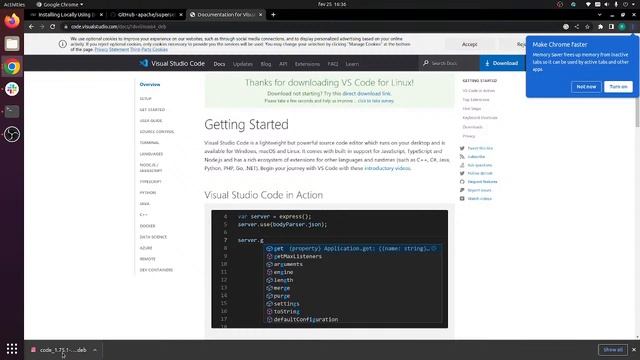Accept the optional cookies

coord(469,44)
